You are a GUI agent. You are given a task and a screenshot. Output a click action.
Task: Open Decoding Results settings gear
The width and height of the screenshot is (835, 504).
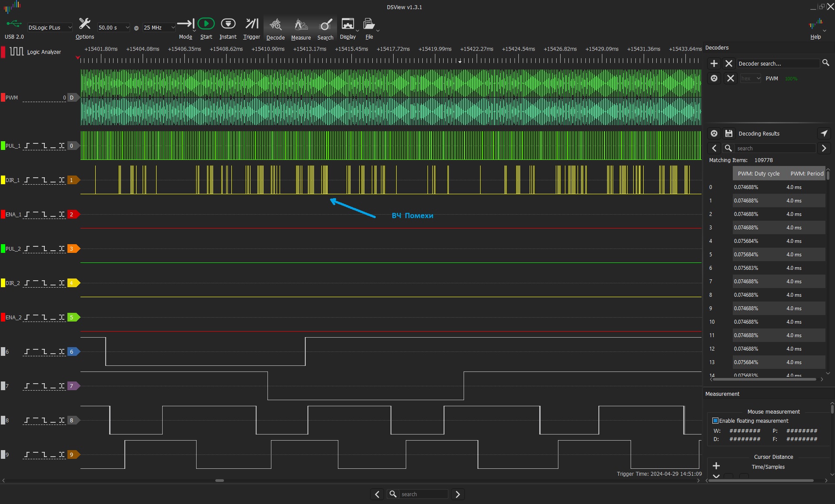pyautogui.click(x=714, y=133)
